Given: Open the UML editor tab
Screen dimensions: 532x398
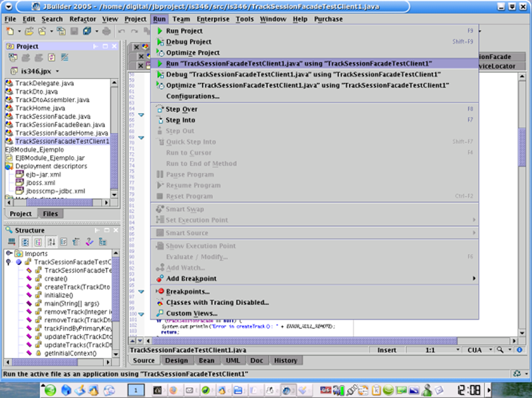Looking at the screenshot, I should point(233,360).
